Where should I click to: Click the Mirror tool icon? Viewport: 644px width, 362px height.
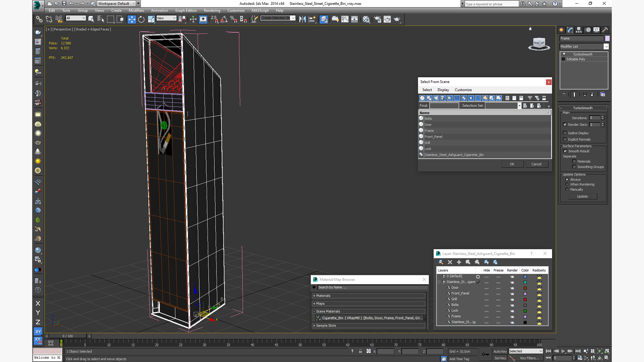coord(302,19)
